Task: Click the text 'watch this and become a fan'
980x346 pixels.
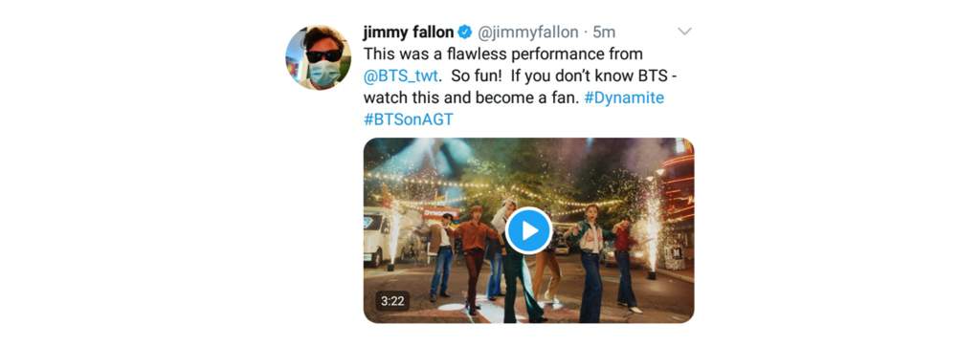Action: 471,98
